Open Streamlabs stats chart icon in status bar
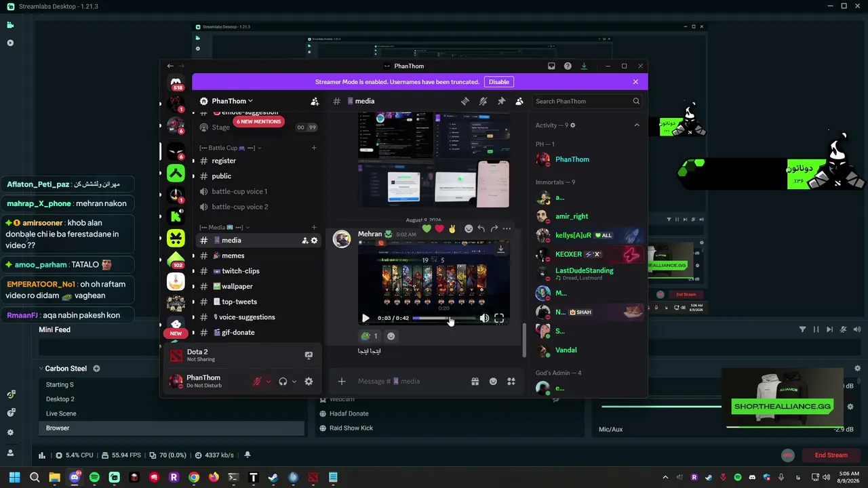Viewport: 868px width, 488px height. click(x=42, y=455)
